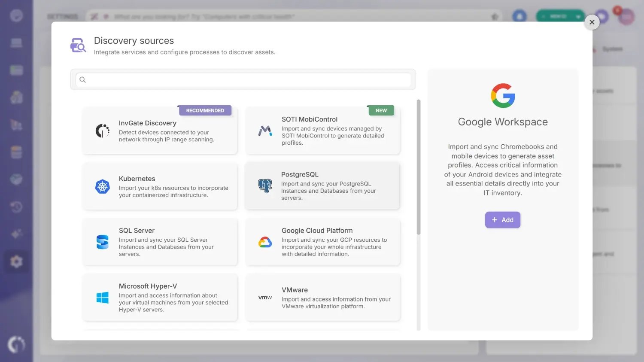Click the blue bell icon in the background header
644x362 pixels.
tap(519, 16)
